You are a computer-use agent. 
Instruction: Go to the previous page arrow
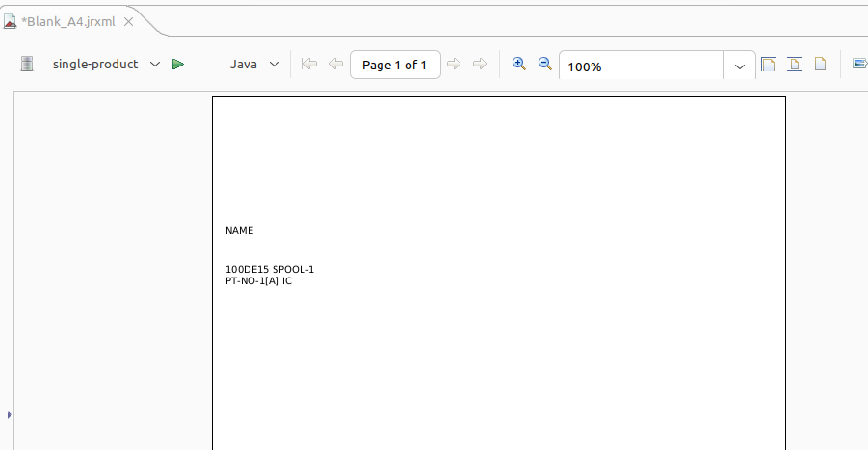coord(336,65)
